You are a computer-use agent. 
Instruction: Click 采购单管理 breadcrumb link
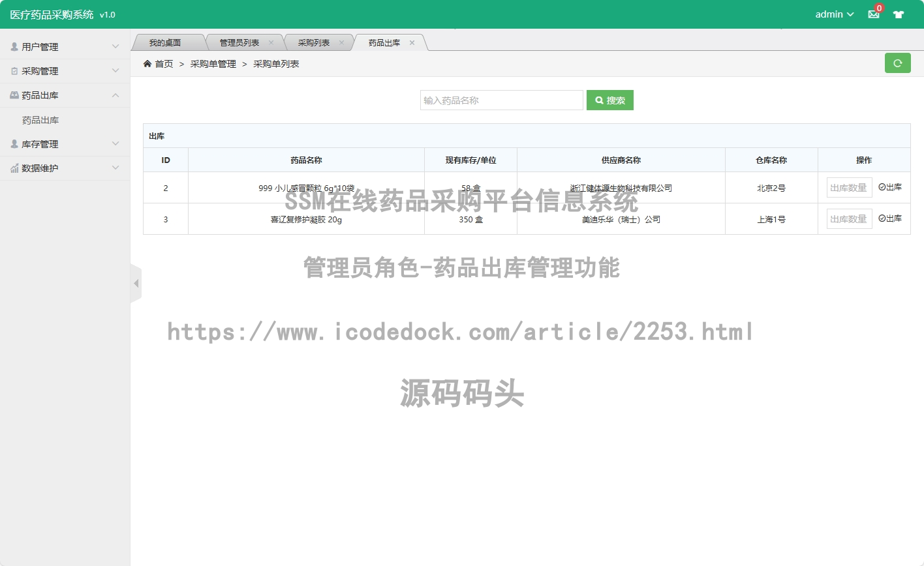(x=213, y=64)
